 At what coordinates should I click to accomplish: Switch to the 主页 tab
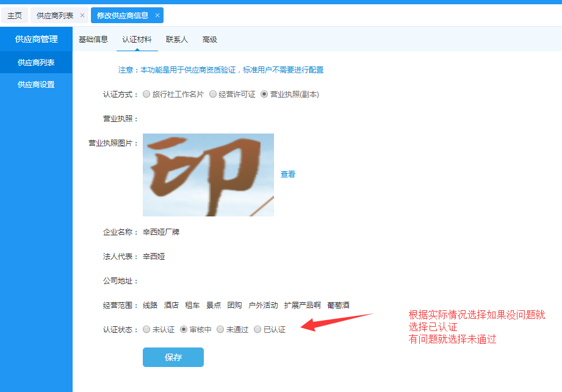(x=15, y=15)
